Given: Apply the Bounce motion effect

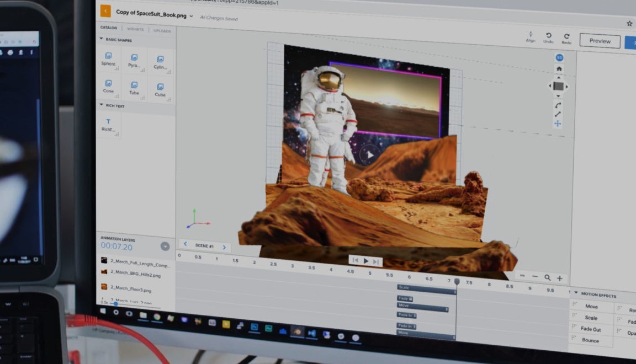Looking at the screenshot, I should 590,340.
